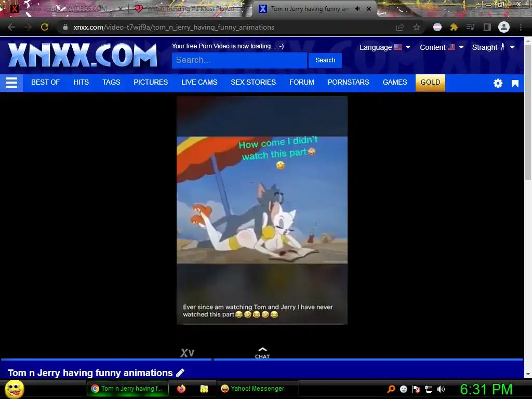Image resolution: width=532 pixels, height=399 pixels.
Task: Open the BEST OF menu item
Action: 46,83
